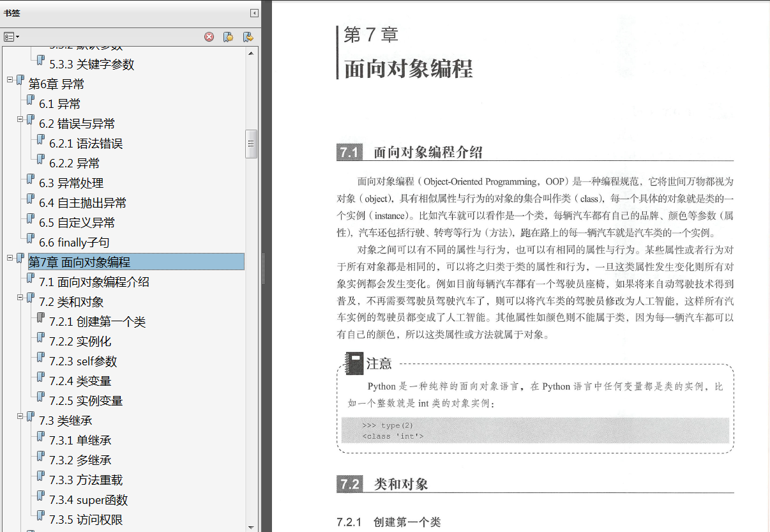
Task: Click bookmark icon beside 6.5 自定义异常
Action: point(31,220)
